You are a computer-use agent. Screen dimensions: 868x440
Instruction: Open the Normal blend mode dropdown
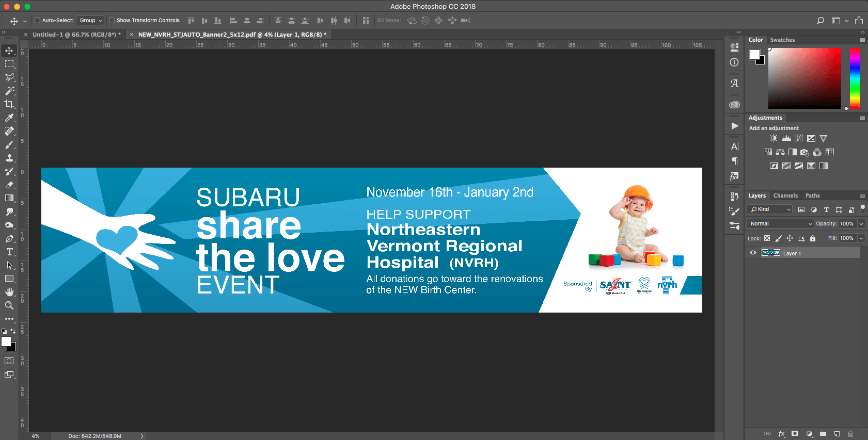(x=780, y=224)
